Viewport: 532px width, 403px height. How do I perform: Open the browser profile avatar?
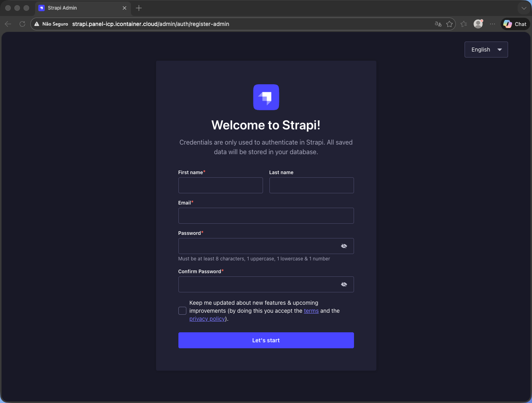[x=478, y=24]
